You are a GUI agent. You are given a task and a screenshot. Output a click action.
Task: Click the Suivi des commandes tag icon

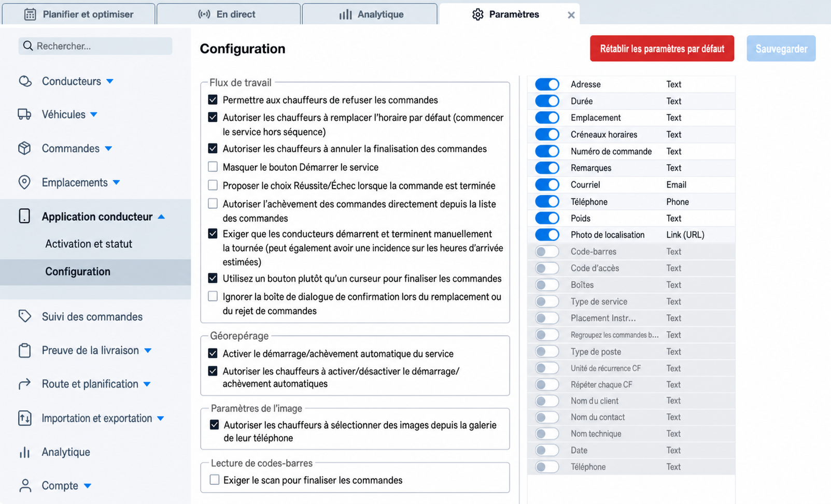pos(24,316)
